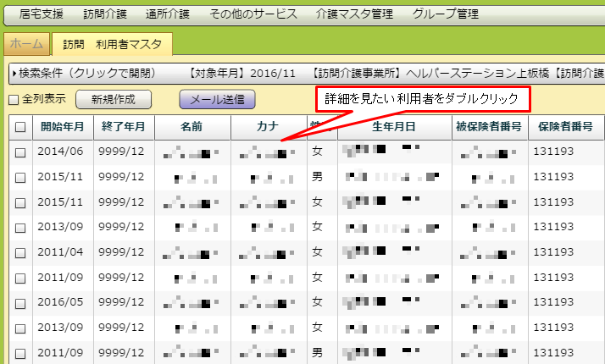Click the 生年月日 column header
605x364 pixels.
(x=394, y=127)
